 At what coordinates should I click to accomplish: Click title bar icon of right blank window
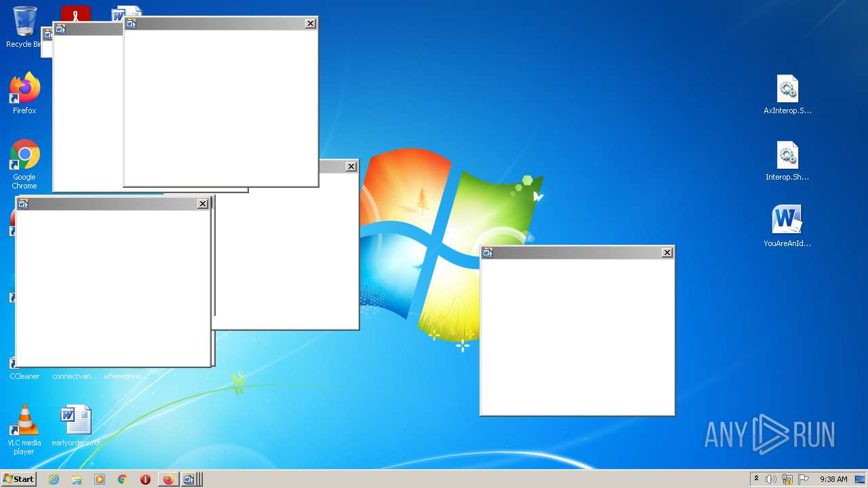click(x=487, y=253)
